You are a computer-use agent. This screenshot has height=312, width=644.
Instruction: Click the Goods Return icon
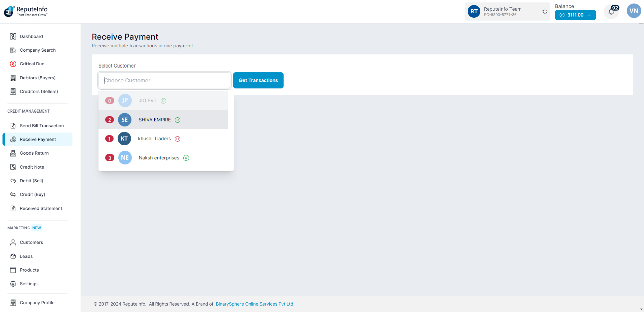pos(13,153)
